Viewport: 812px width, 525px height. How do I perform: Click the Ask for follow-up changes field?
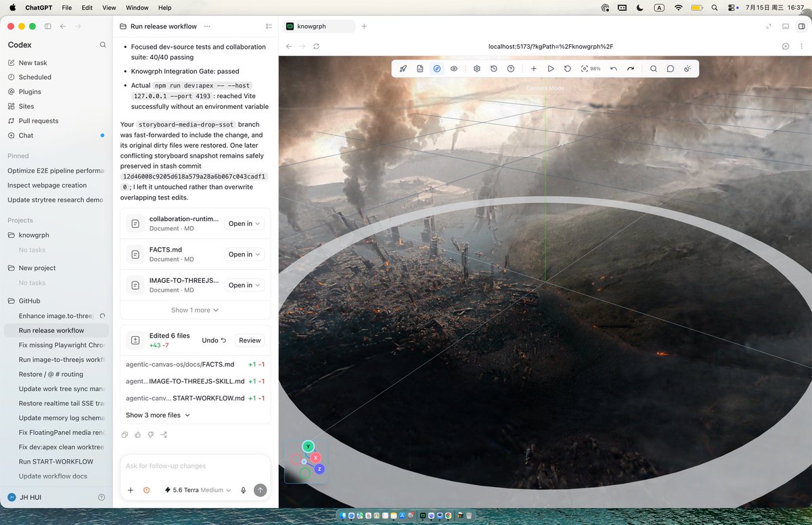pyautogui.click(x=195, y=466)
